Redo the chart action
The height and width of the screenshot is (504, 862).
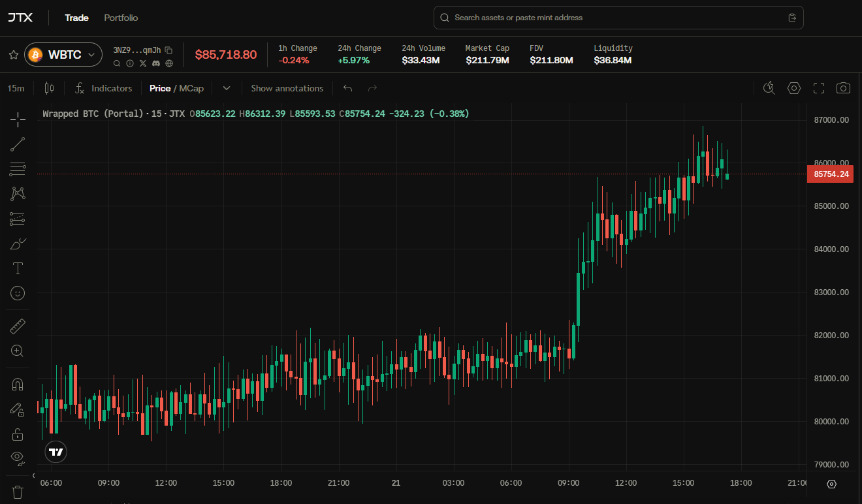[373, 88]
